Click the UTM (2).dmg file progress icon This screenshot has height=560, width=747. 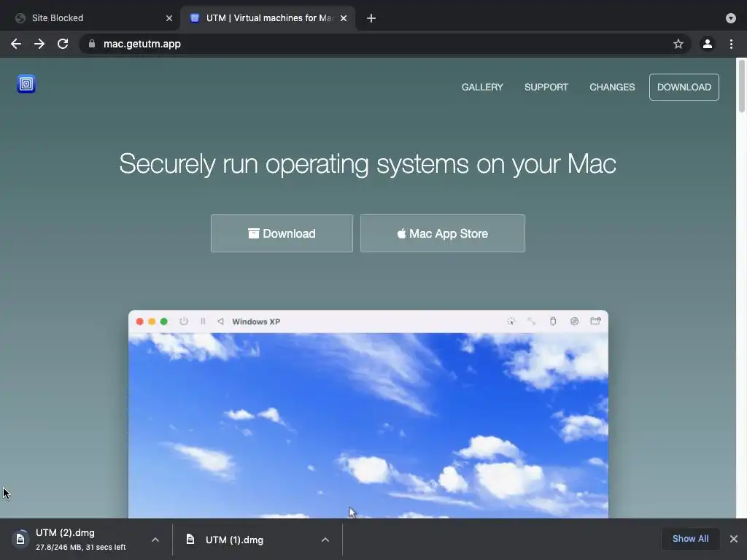pyautogui.click(x=20, y=539)
